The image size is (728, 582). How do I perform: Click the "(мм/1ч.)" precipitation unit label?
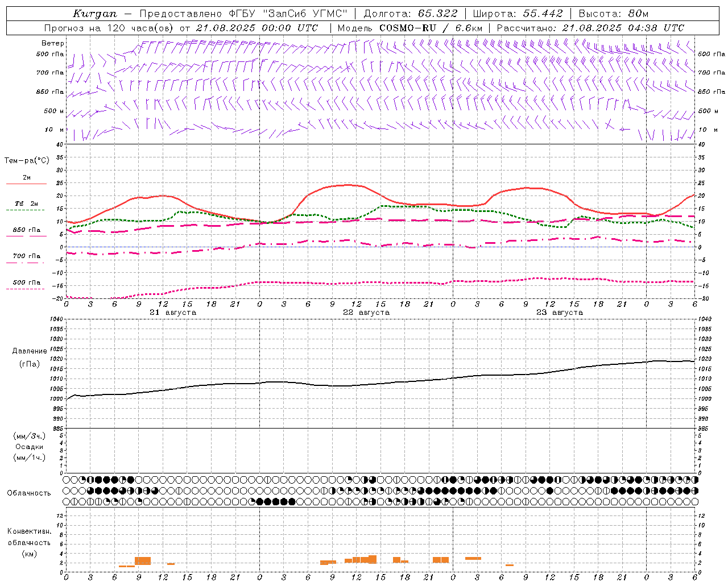(x=30, y=458)
